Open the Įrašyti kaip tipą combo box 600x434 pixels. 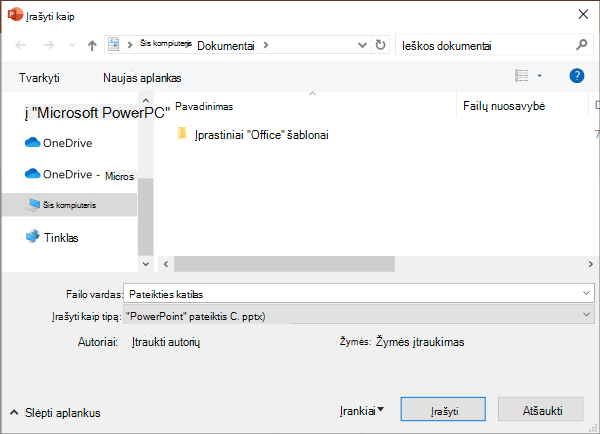click(359, 316)
